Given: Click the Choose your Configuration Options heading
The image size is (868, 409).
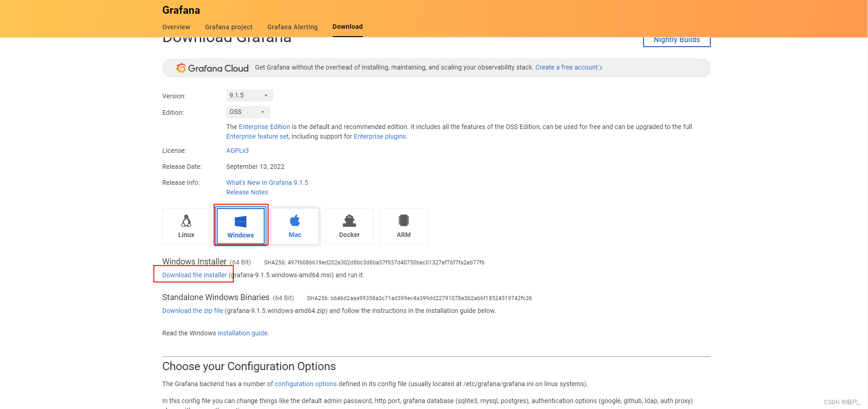Looking at the screenshot, I should pyautogui.click(x=249, y=366).
